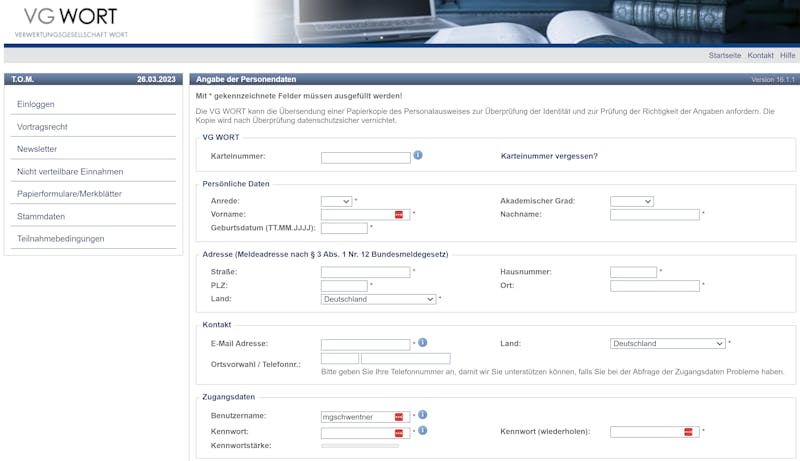Viewport: 800px width, 461px height.
Task: Focus the Karteinummer input field
Action: pos(366,158)
